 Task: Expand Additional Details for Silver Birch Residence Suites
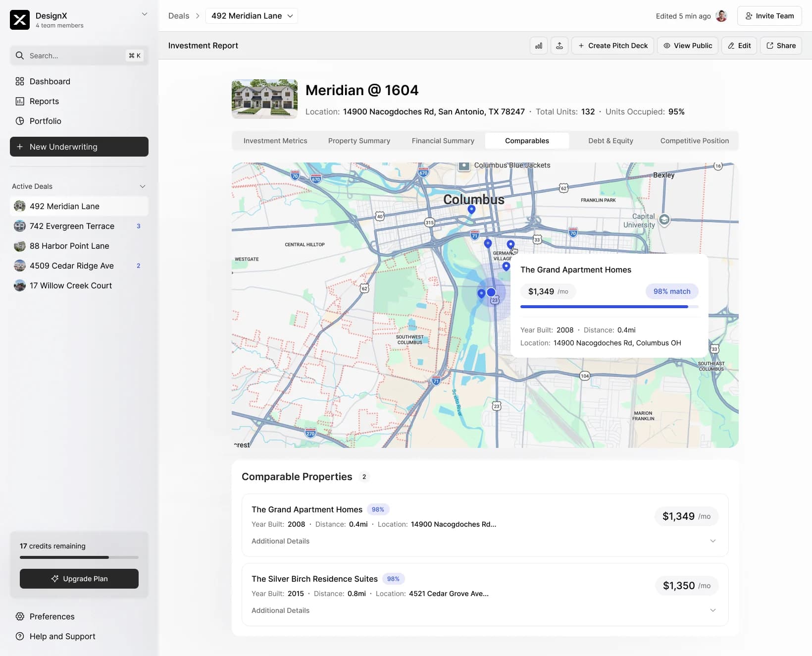484,610
